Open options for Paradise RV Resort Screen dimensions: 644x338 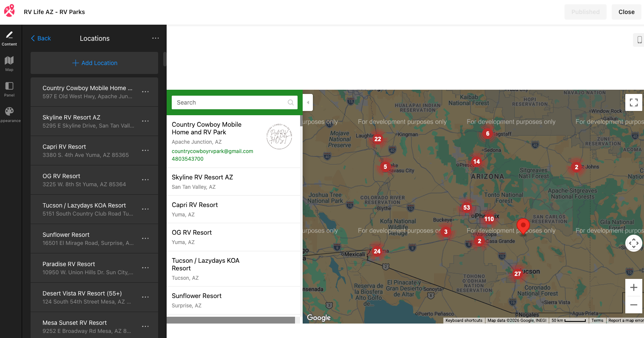(145, 268)
